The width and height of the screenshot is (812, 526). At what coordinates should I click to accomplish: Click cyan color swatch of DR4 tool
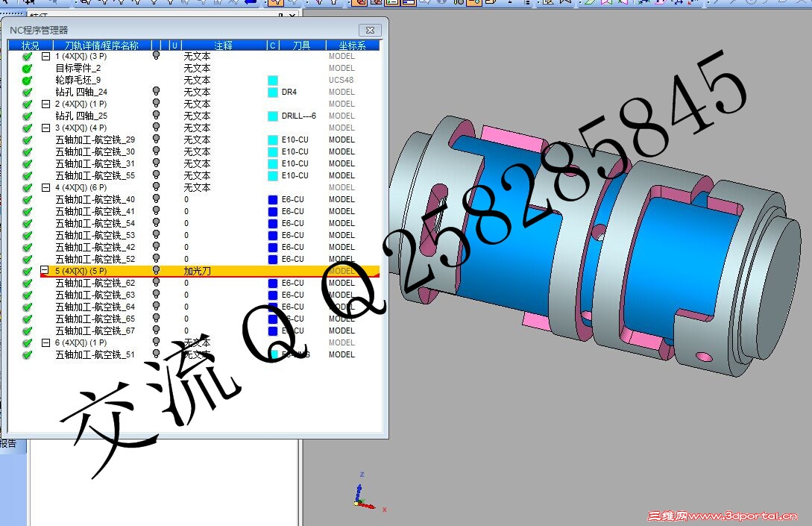click(273, 93)
